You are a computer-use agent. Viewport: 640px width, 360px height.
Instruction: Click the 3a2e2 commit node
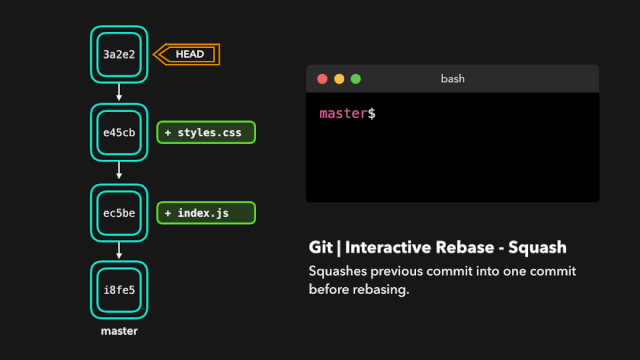pyautogui.click(x=119, y=54)
